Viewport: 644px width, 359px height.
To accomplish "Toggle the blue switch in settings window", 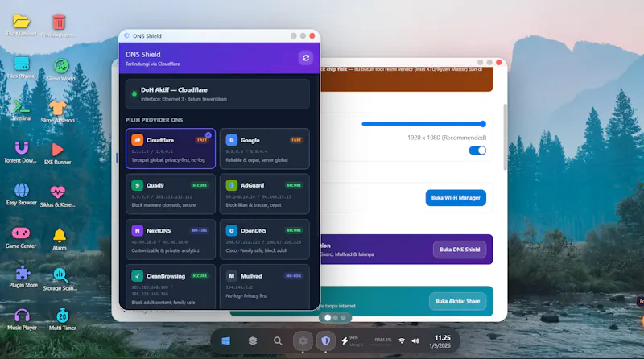I will [x=477, y=151].
